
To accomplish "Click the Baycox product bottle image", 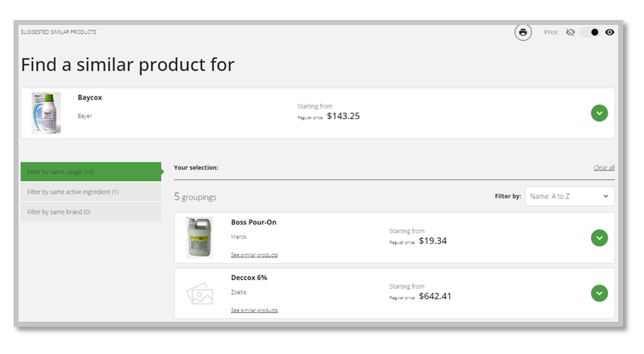I will pyautogui.click(x=46, y=113).
